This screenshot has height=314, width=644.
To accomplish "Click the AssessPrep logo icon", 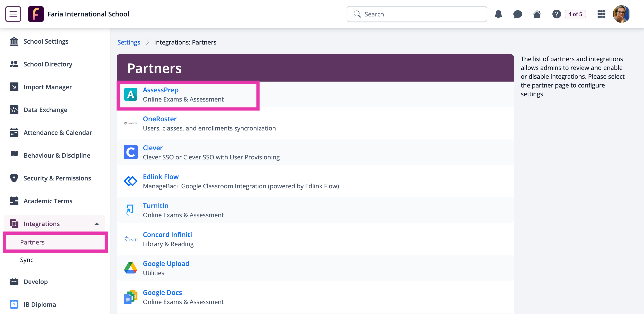I will 130,94.
